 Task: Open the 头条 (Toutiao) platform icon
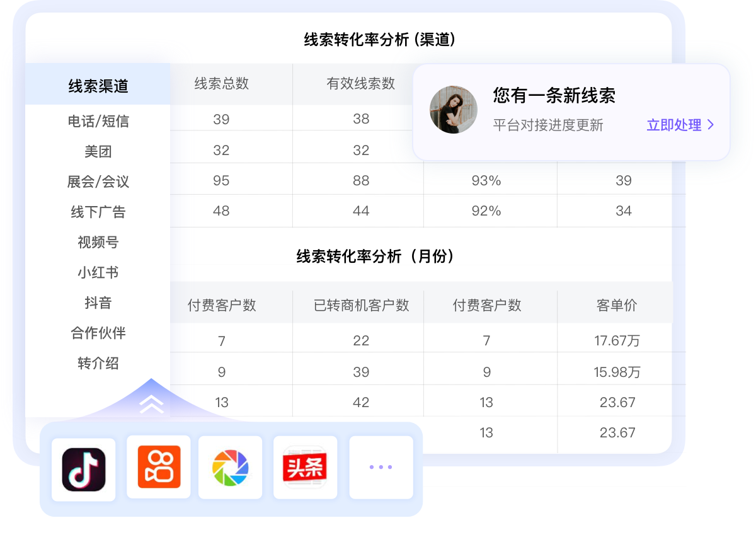tap(305, 466)
